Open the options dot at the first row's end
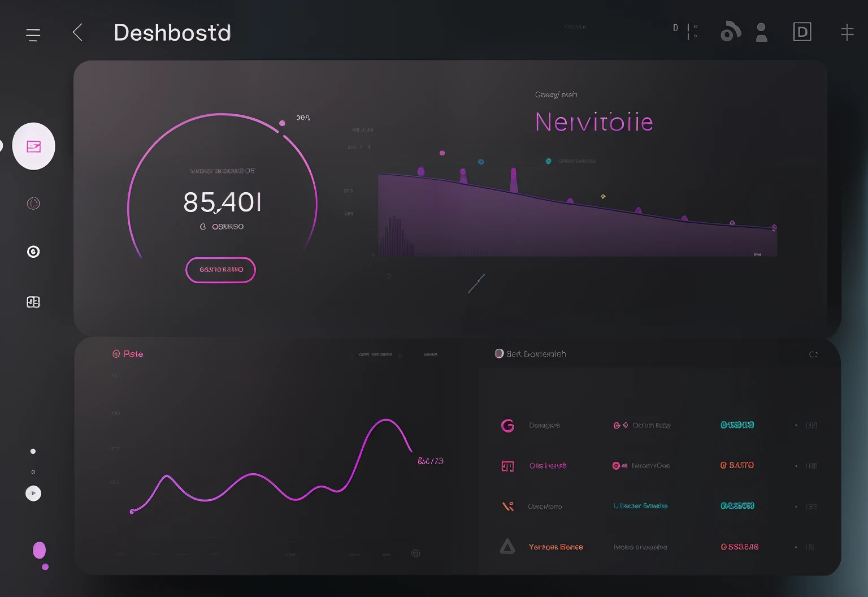 tap(796, 425)
